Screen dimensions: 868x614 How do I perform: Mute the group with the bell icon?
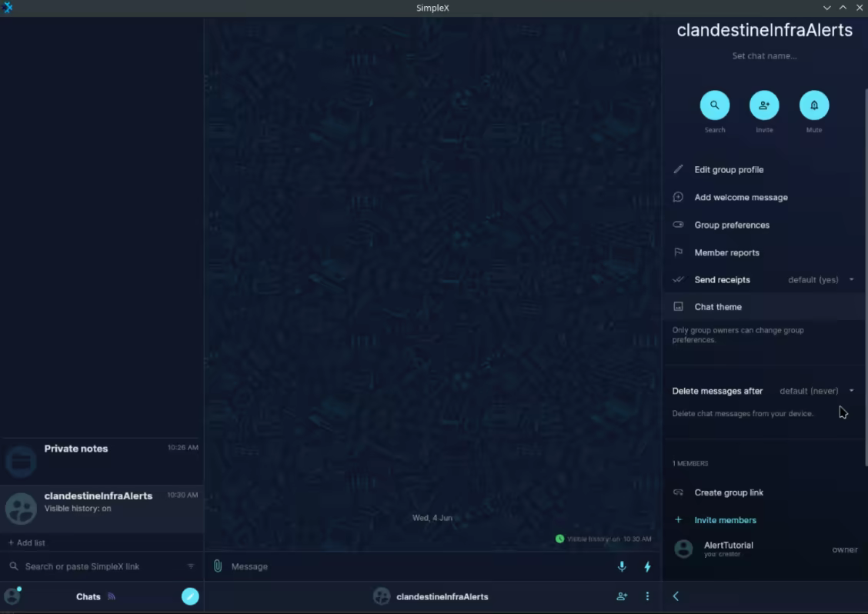[814, 105]
